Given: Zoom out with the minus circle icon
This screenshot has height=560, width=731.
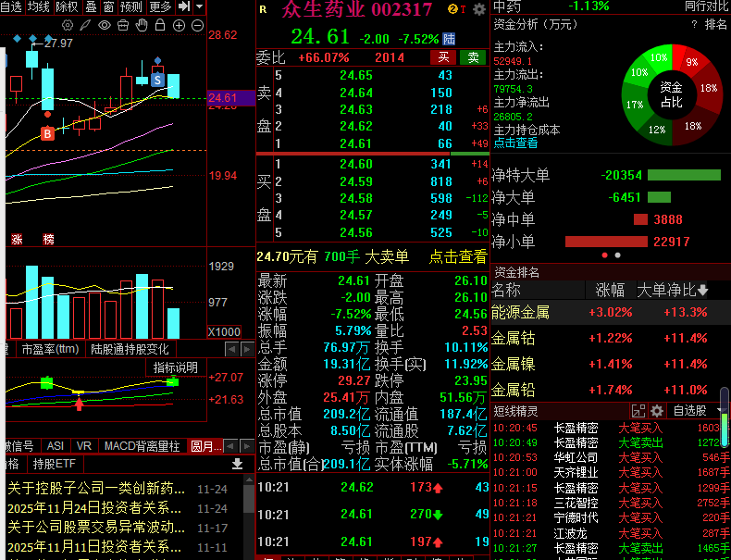Looking at the screenshot, I should 198,26.
